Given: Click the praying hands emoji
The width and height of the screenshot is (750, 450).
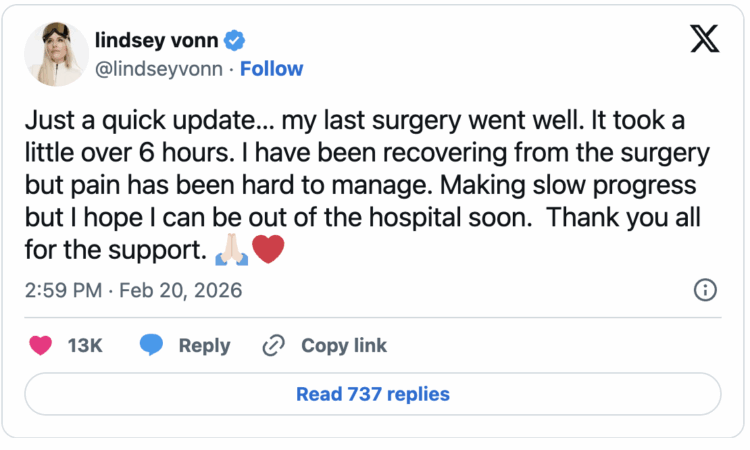Looking at the screenshot, I should click(231, 248).
